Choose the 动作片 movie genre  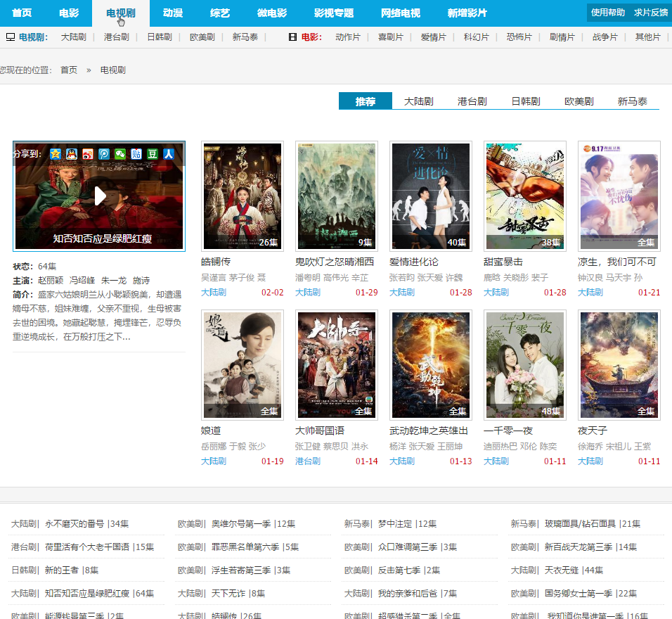tap(348, 37)
